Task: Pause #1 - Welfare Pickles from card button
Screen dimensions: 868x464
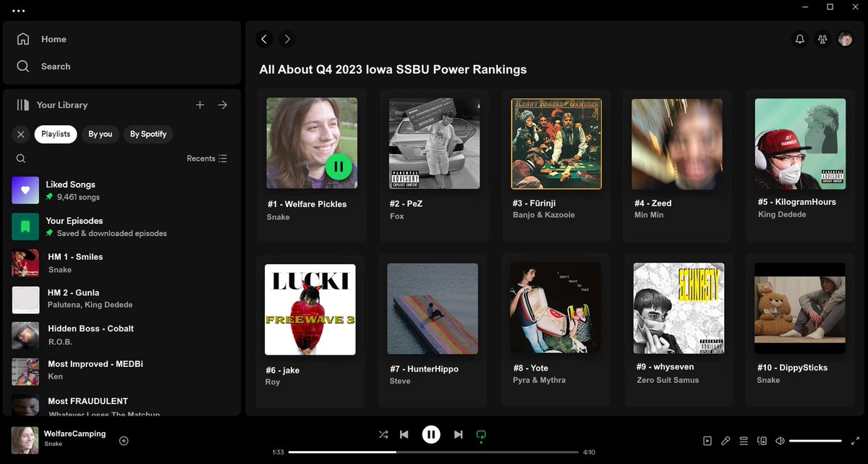Action: coord(338,167)
